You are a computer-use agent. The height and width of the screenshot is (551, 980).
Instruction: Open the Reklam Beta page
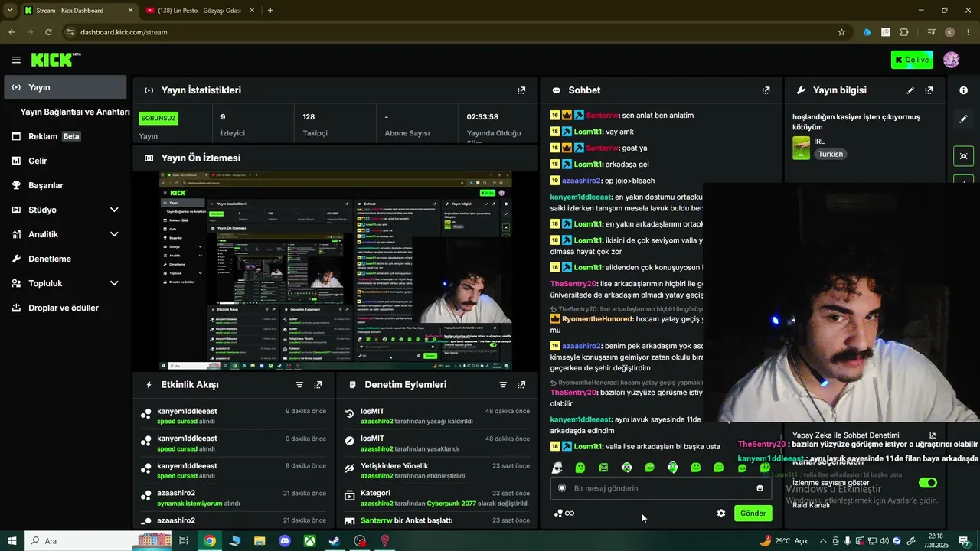pos(65,136)
